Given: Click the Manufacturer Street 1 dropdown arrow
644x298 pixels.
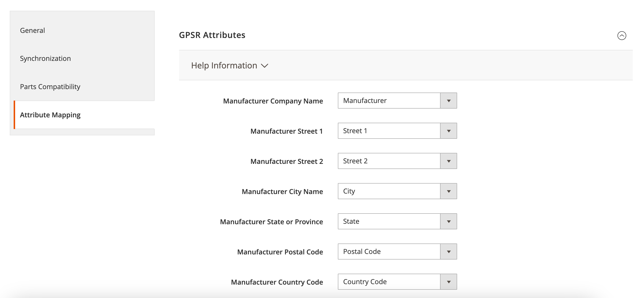Looking at the screenshot, I should coord(449,130).
